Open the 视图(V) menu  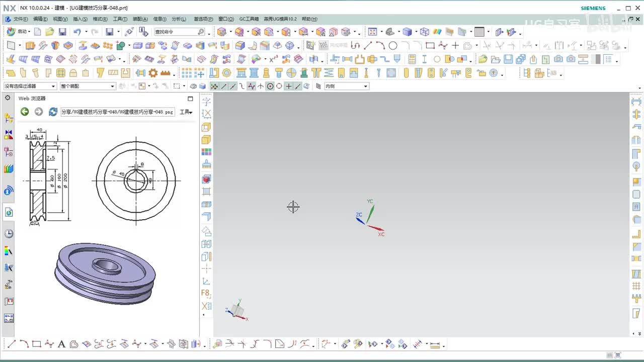60,19
